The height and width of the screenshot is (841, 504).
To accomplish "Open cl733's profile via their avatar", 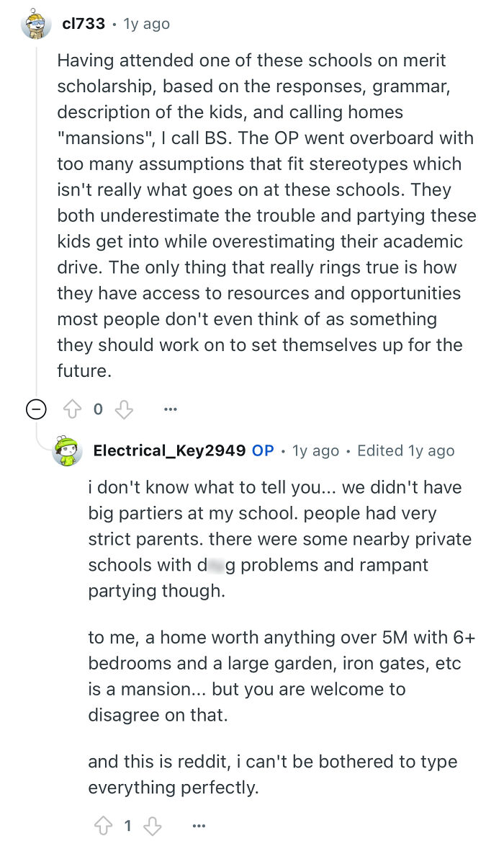I will (x=36, y=23).
